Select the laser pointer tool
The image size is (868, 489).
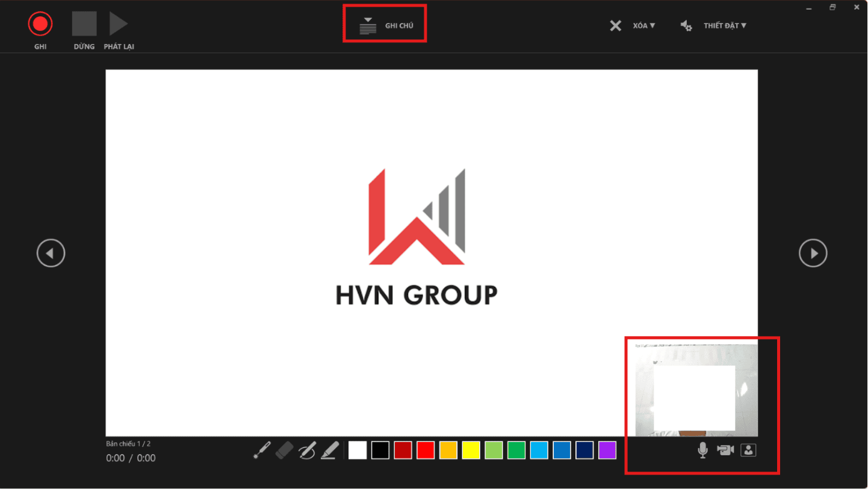[x=262, y=450]
